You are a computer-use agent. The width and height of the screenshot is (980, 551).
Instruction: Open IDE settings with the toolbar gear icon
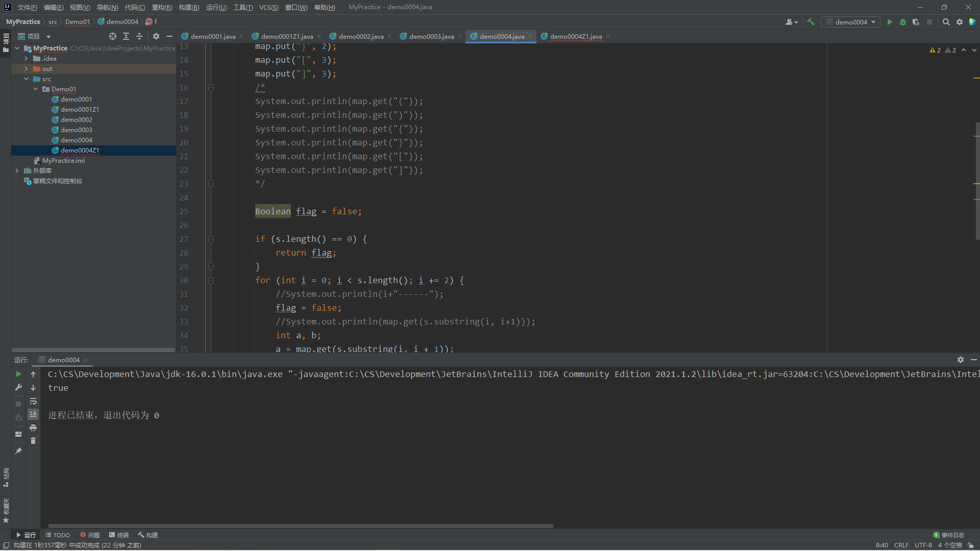tap(960, 22)
